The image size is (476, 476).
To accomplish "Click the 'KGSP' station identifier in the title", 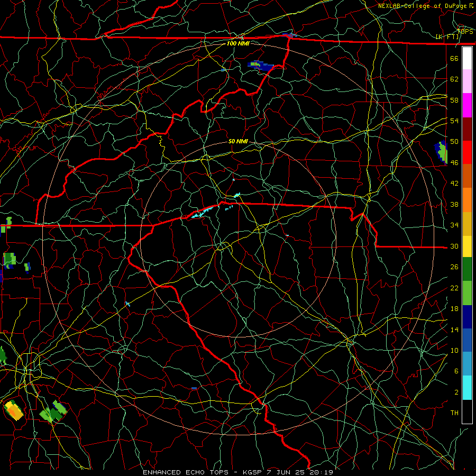I will tap(253, 472).
